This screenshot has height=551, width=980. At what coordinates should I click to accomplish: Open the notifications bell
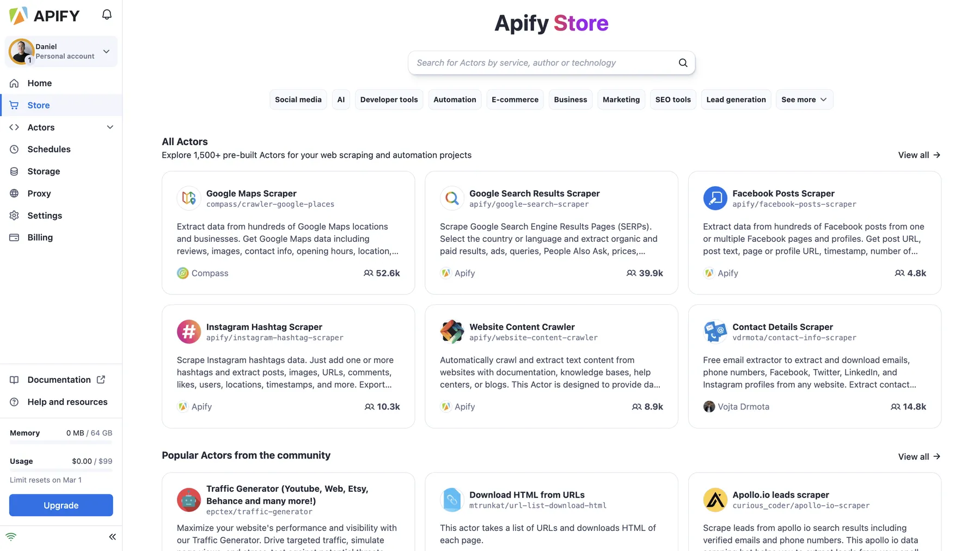click(x=107, y=15)
